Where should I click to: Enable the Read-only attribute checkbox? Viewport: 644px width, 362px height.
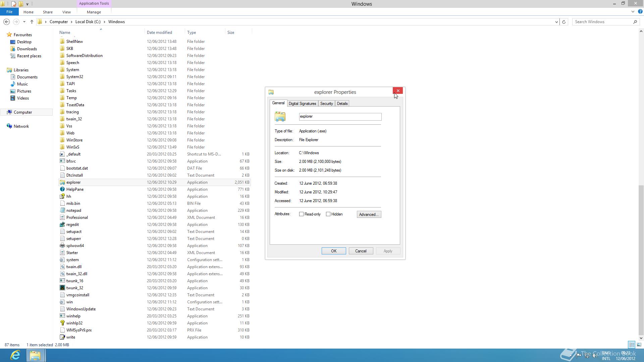(301, 214)
